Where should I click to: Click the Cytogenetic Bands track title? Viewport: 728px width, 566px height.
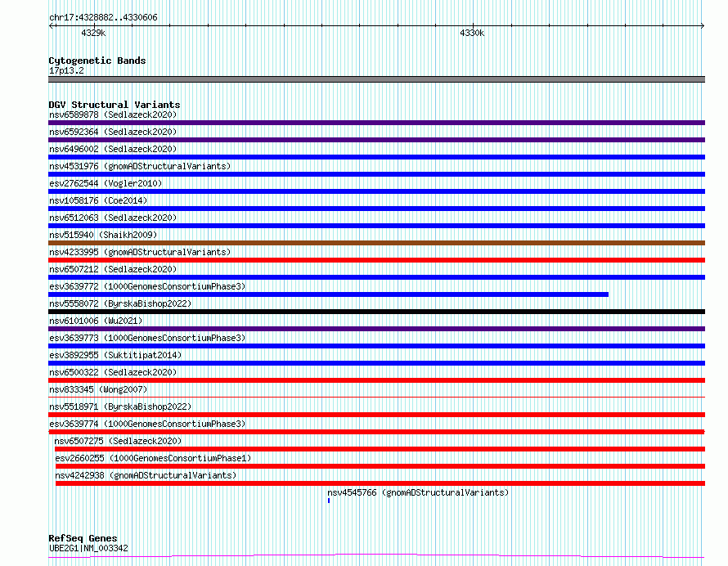(x=97, y=61)
